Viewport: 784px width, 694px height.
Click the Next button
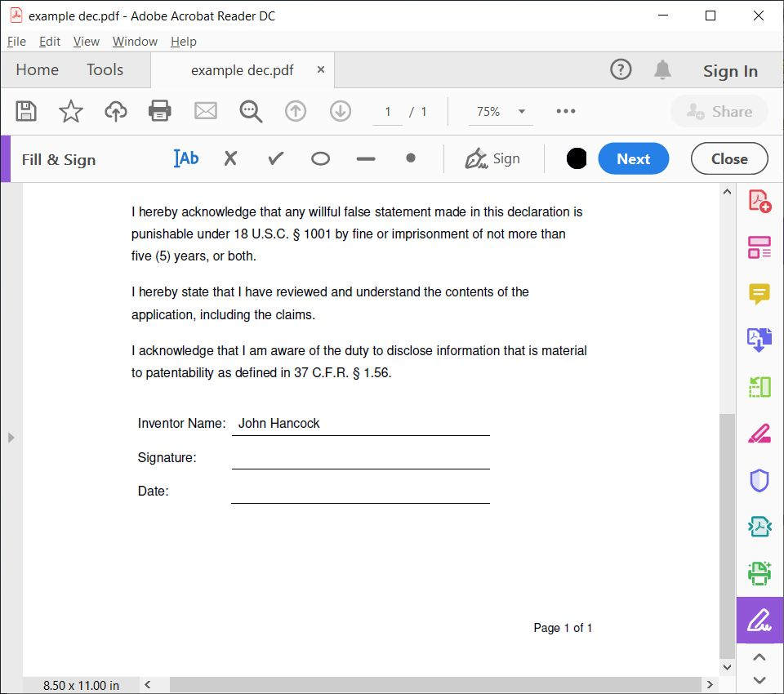[x=634, y=158]
